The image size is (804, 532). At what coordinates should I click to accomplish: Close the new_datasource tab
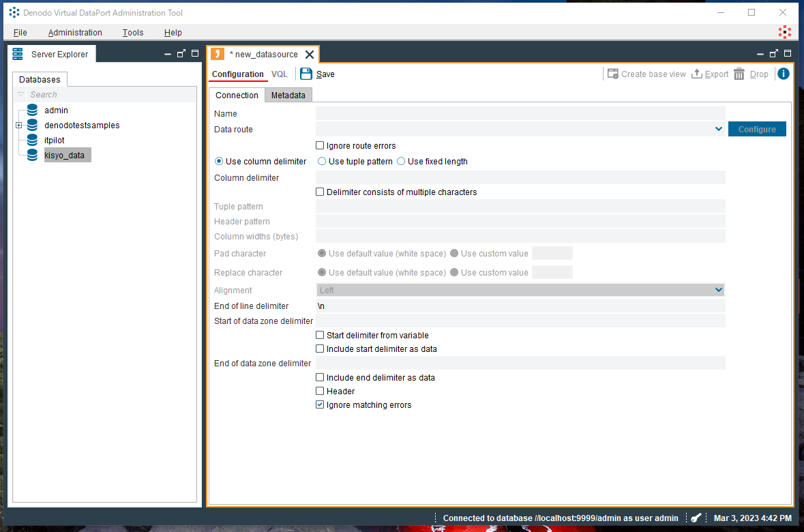click(310, 55)
